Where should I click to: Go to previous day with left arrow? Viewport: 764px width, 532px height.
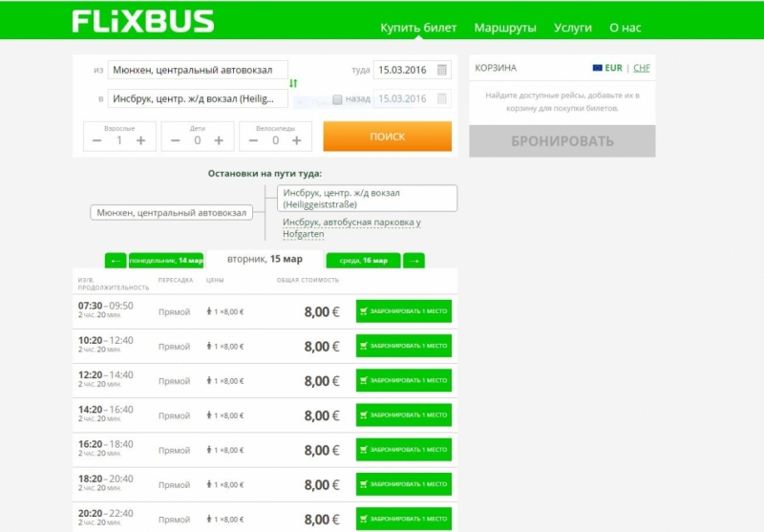[115, 260]
